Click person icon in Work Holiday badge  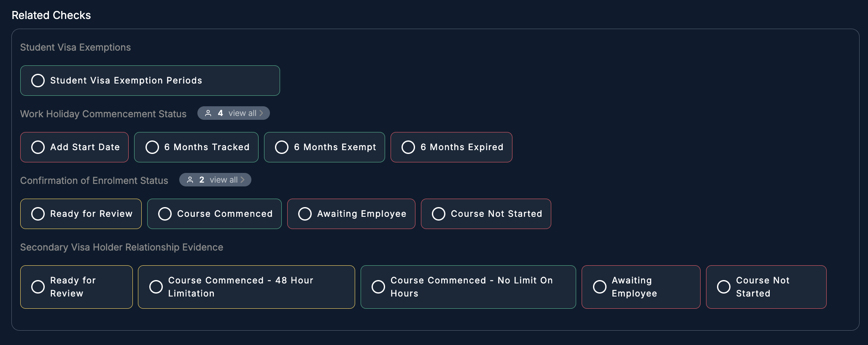tap(208, 113)
